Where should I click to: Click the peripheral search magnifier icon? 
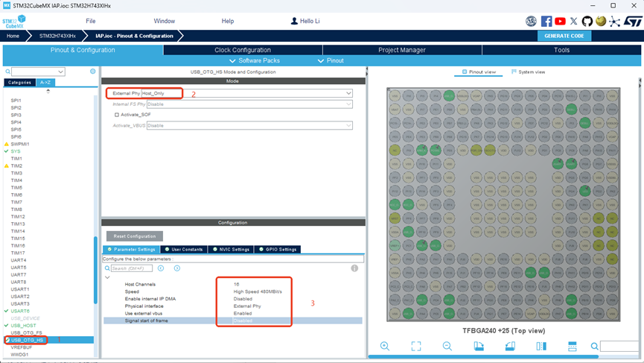point(7,72)
